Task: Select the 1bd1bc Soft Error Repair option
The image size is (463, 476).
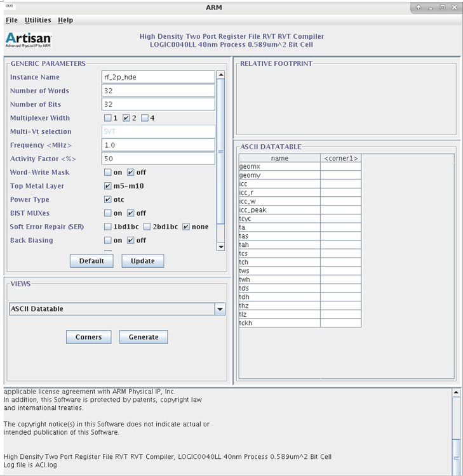Action: point(108,227)
